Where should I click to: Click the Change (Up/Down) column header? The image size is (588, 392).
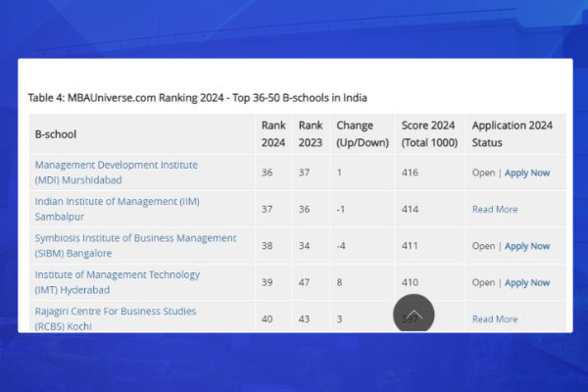[363, 134]
